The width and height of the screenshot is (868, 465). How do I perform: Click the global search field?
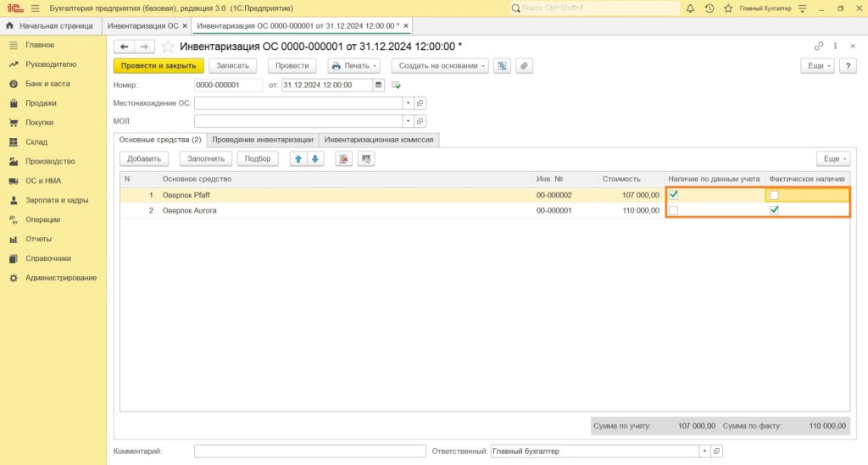[x=595, y=8]
